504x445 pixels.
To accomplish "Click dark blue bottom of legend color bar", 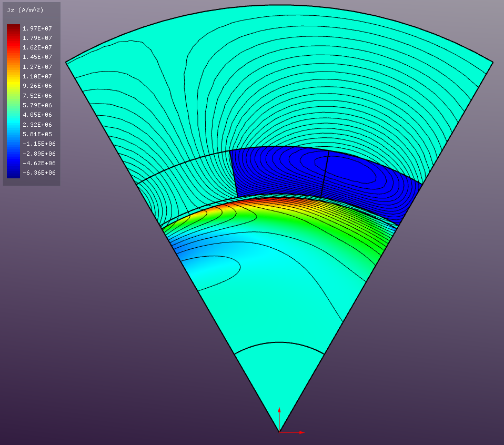I will click(13, 174).
